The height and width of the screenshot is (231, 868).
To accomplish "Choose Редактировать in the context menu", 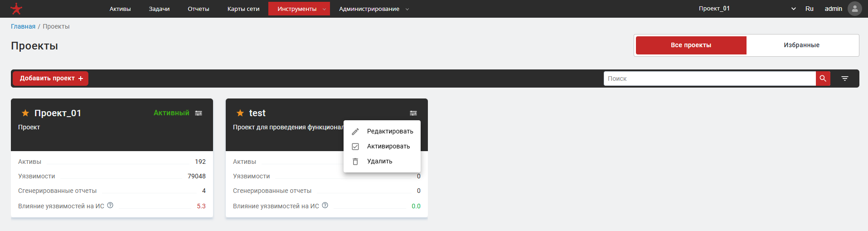I will [x=382, y=131].
